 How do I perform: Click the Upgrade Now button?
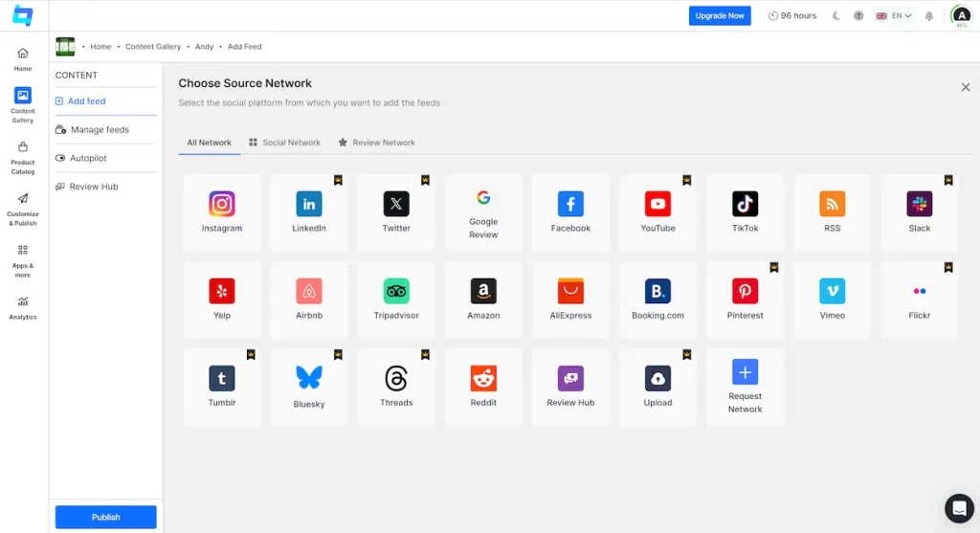pos(720,15)
